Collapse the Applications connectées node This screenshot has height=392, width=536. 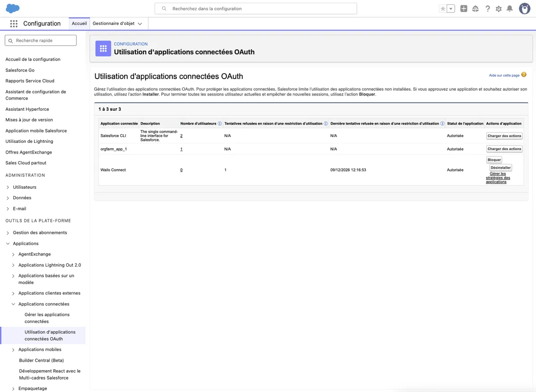pos(13,304)
